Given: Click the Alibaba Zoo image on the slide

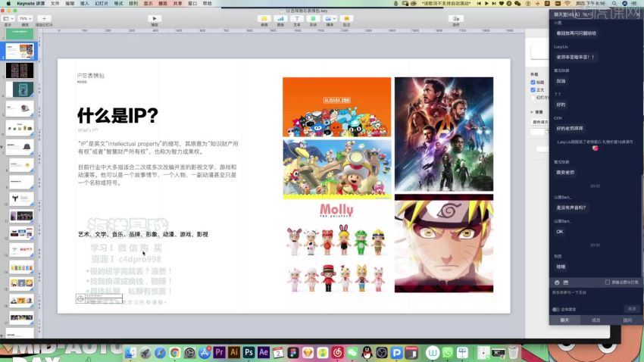Looking at the screenshot, I should click(337, 107).
